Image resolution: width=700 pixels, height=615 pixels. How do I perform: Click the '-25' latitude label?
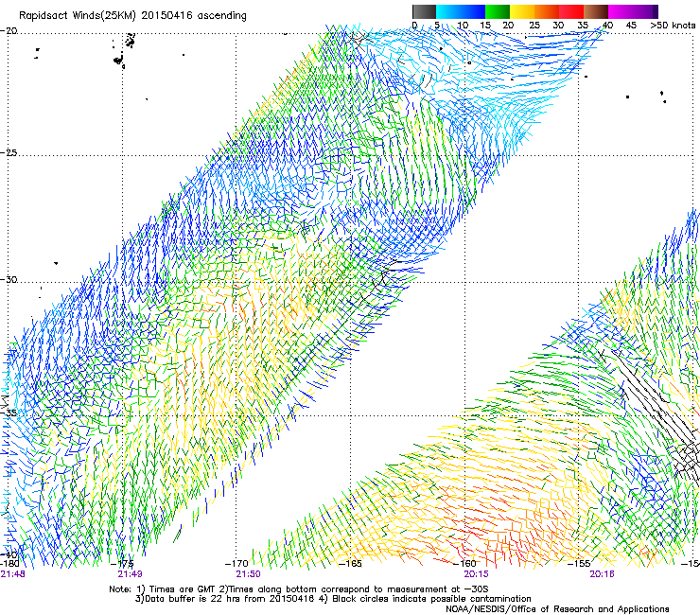tap(9, 152)
